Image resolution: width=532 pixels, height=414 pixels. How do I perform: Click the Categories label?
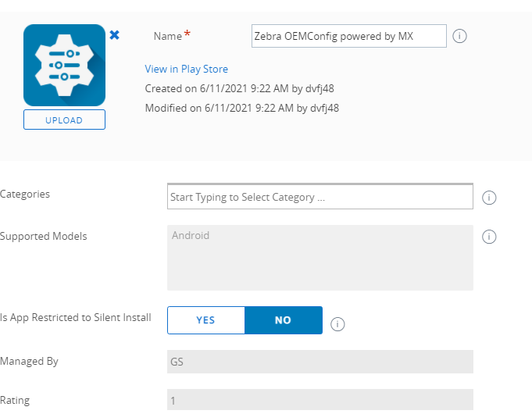pos(25,194)
